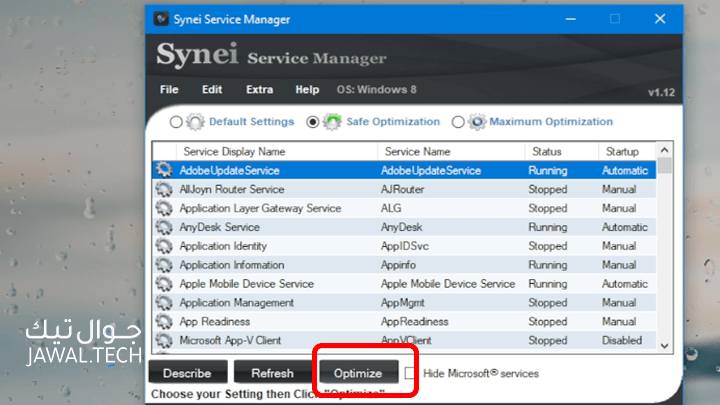
Task: Click the gear icon beside AnyDesk Service
Action: point(164,227)
